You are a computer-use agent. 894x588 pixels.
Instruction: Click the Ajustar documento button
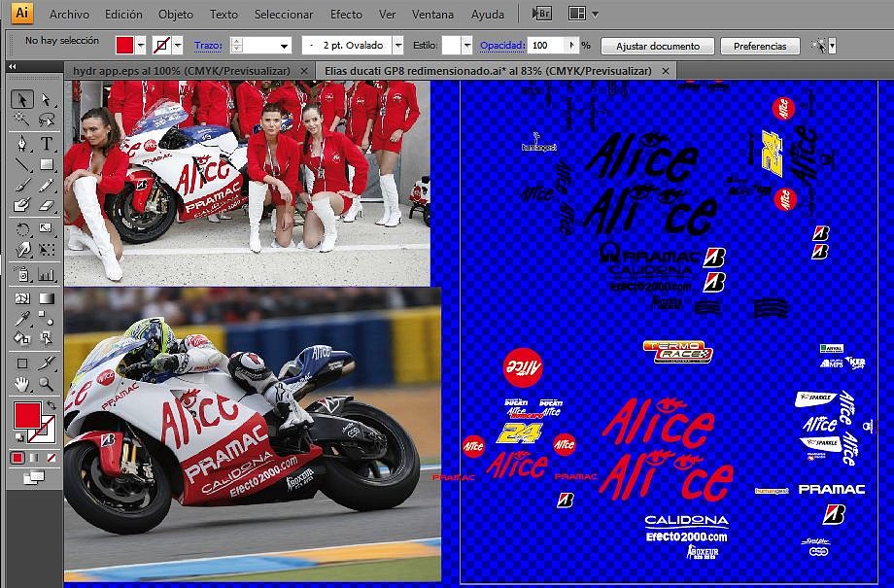coord(658,47)
